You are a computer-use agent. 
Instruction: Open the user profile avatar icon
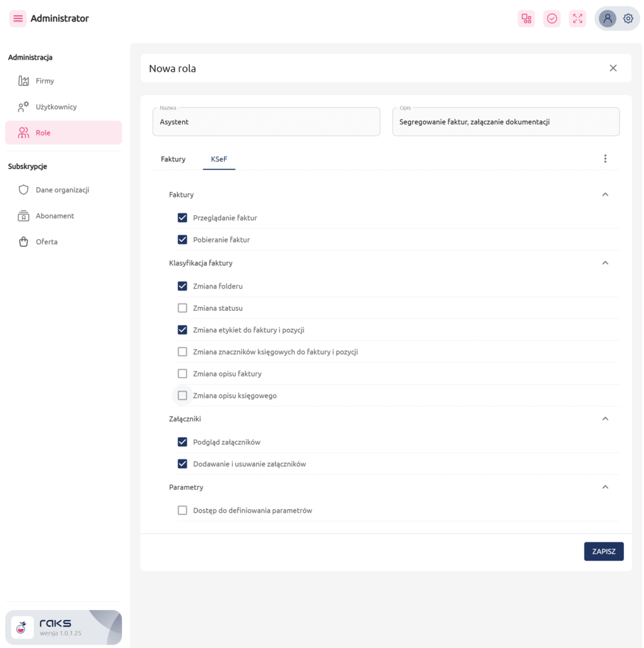[607, 18]
